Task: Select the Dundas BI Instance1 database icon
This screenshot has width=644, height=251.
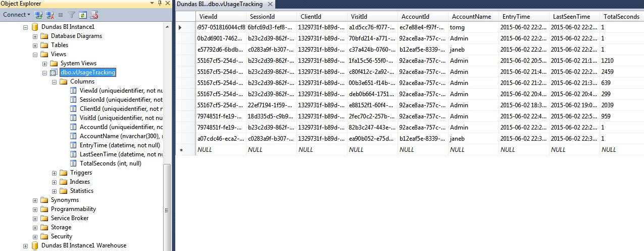Action: tap(35, 27)
